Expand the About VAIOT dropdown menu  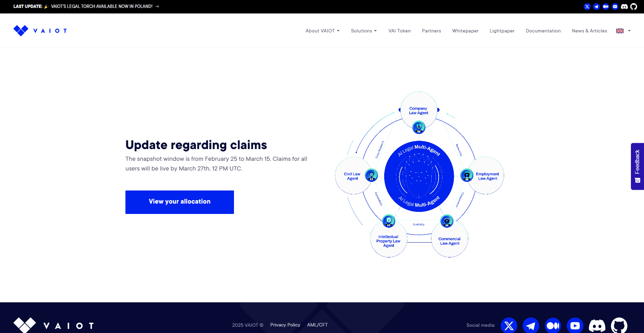323,31
